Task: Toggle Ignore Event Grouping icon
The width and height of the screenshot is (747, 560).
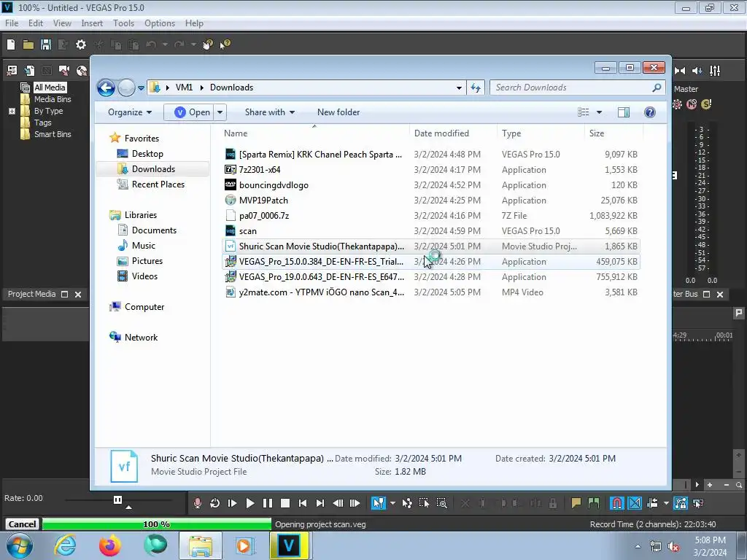Action: coord(698,503)
